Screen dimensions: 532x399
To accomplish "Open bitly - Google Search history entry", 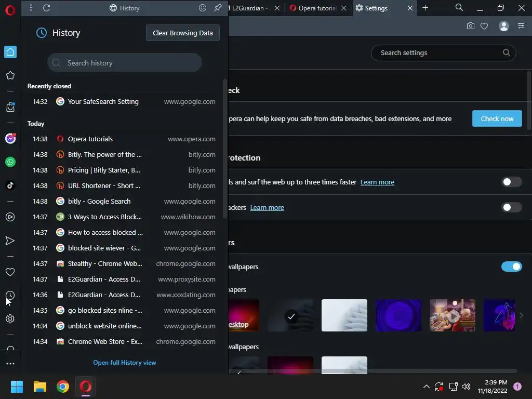I will click(x=124, y=201).
